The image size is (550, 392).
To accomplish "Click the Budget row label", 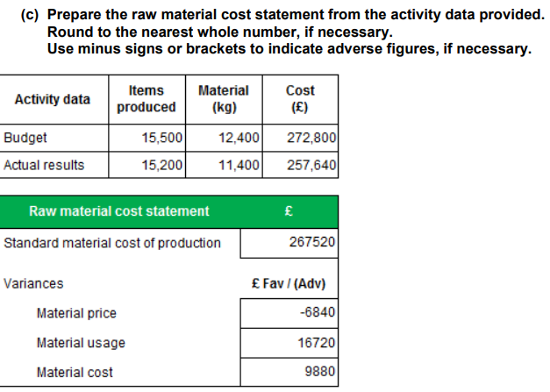I will click(25, 138).
